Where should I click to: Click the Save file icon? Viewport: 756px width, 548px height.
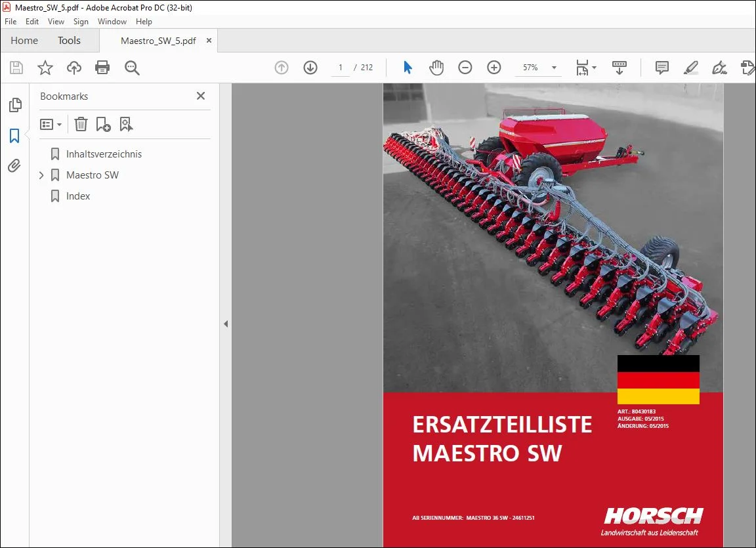point(16,68)
